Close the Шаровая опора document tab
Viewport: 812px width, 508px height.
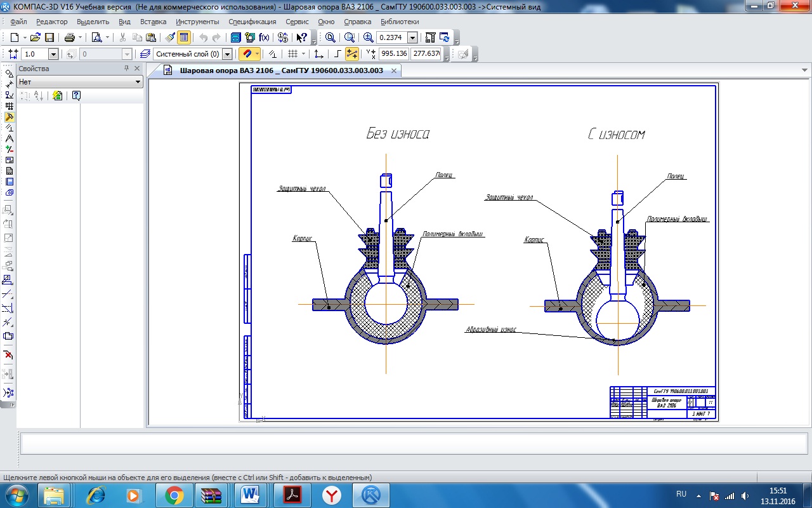[393, 70]
